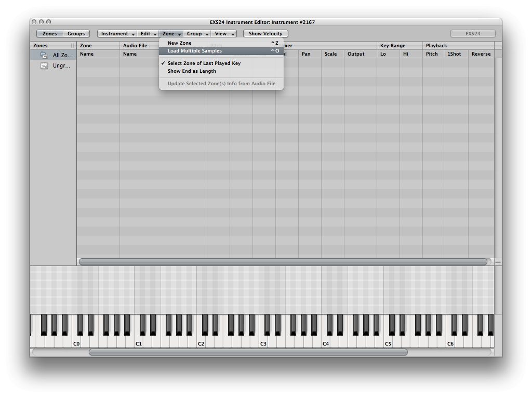
Task: Click the 1Shot column header
Action: pos(456,54)
